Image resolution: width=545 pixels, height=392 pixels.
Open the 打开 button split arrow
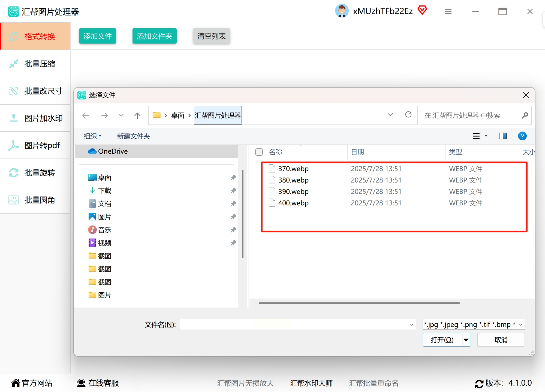(466, 340)
